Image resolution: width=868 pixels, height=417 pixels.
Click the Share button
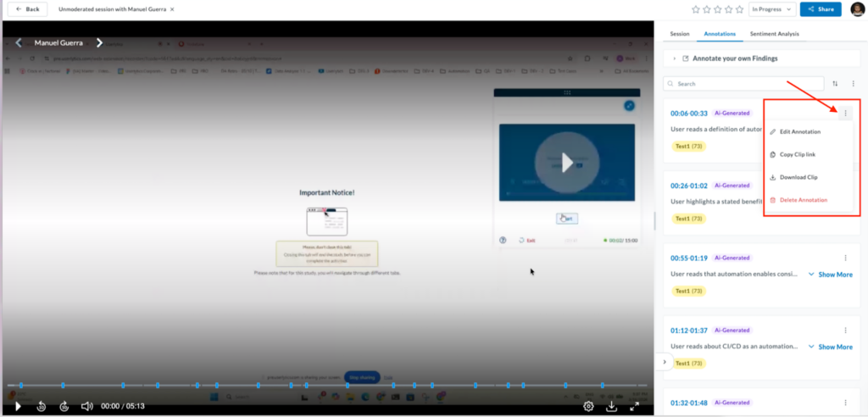coord(821,9)
